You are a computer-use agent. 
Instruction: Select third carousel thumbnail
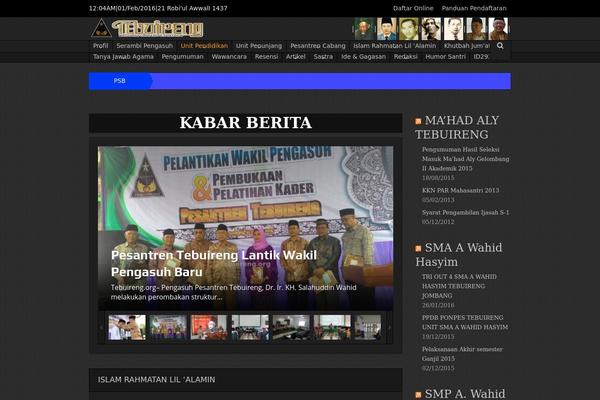coord(209,327)
